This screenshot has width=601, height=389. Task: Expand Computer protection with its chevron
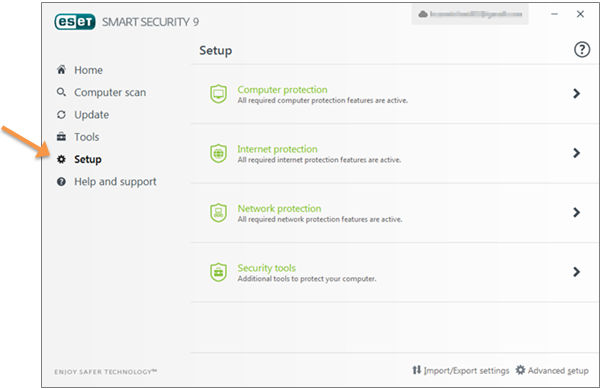click(x=576, y=94)
